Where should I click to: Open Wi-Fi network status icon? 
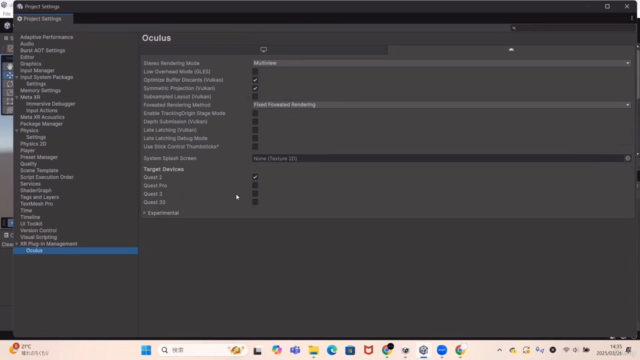[x=566, y=350]
